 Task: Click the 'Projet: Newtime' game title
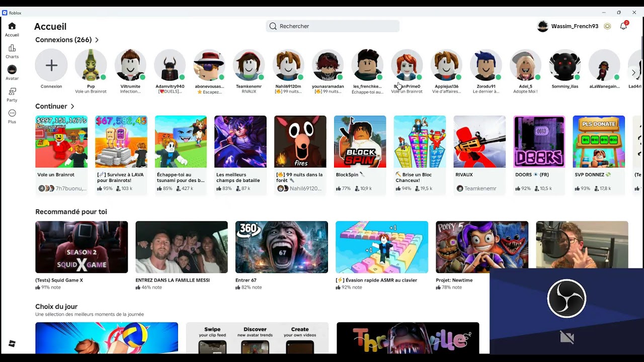(x=454, y=280)
